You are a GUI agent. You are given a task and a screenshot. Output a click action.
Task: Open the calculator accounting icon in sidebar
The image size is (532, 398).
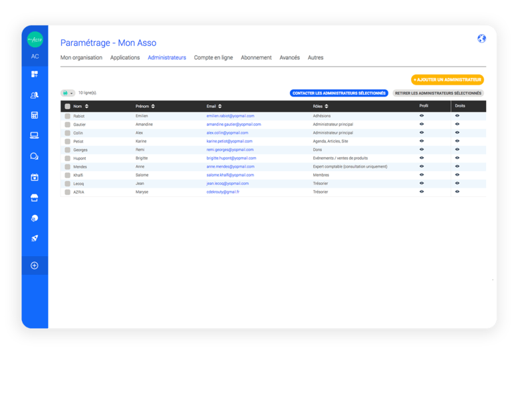tap(35, 115)
